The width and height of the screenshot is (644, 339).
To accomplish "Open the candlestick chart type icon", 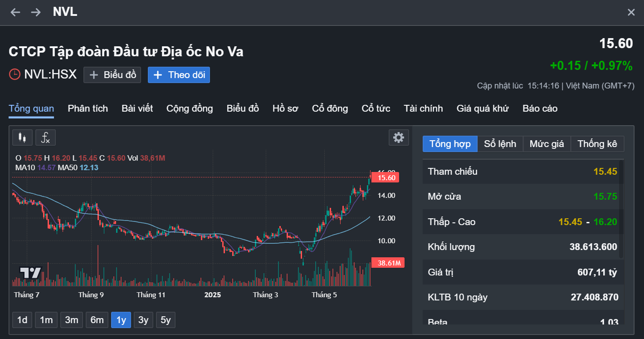I will coord(23,138).
